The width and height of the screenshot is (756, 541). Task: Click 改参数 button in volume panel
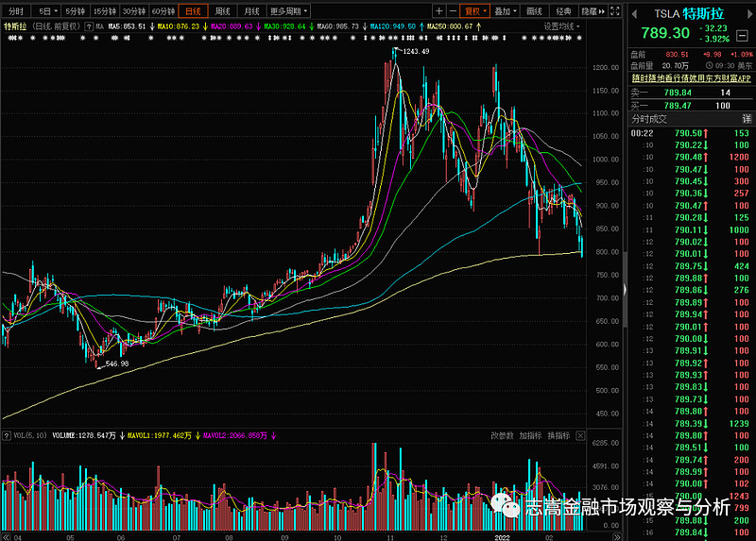coord(502,435)
